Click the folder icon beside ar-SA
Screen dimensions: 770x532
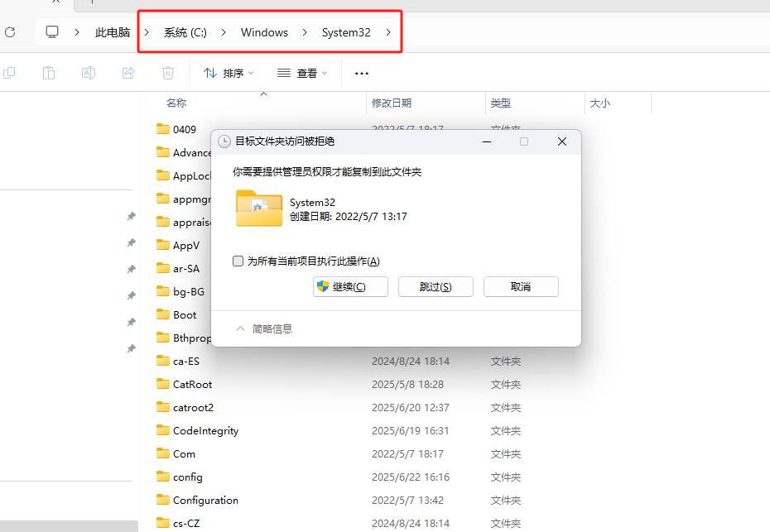(x=162, y=268)
